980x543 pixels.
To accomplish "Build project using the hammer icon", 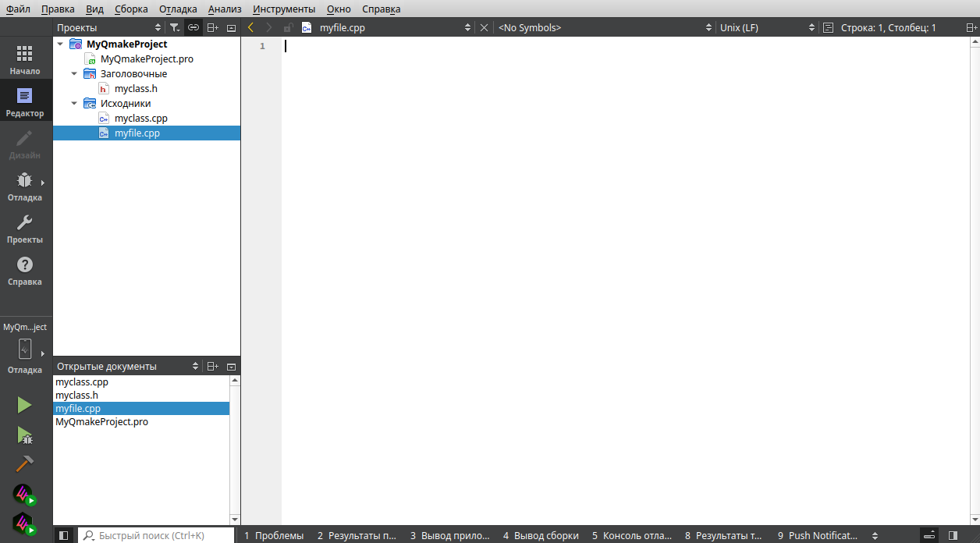I will pos(24,464).
